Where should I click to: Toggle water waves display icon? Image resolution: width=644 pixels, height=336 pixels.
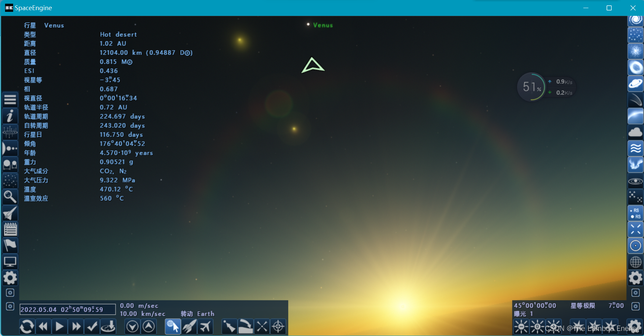click(636, 148)
